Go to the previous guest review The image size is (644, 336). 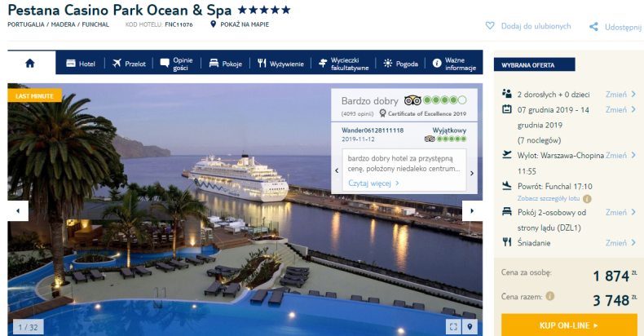point(337,170)
